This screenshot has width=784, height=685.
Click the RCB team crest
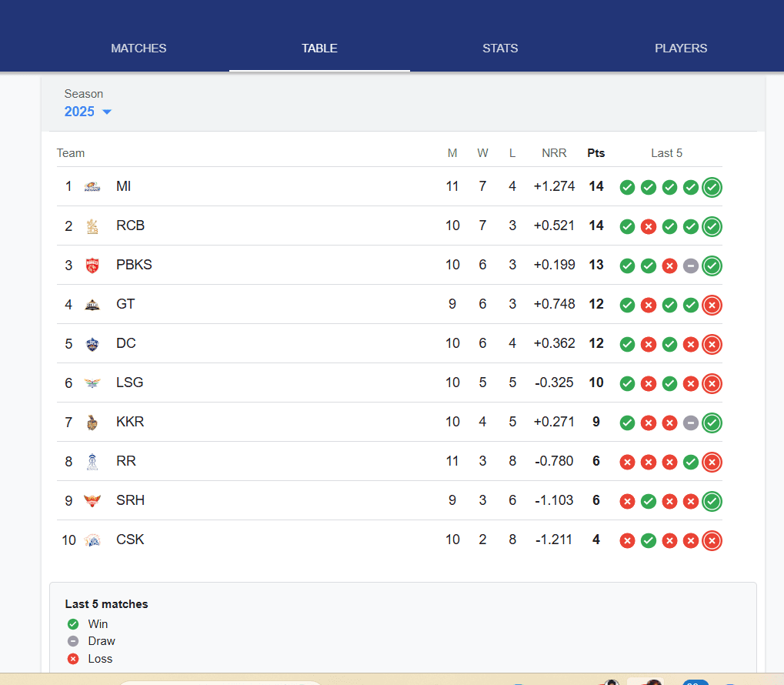(x=92, y=226)
